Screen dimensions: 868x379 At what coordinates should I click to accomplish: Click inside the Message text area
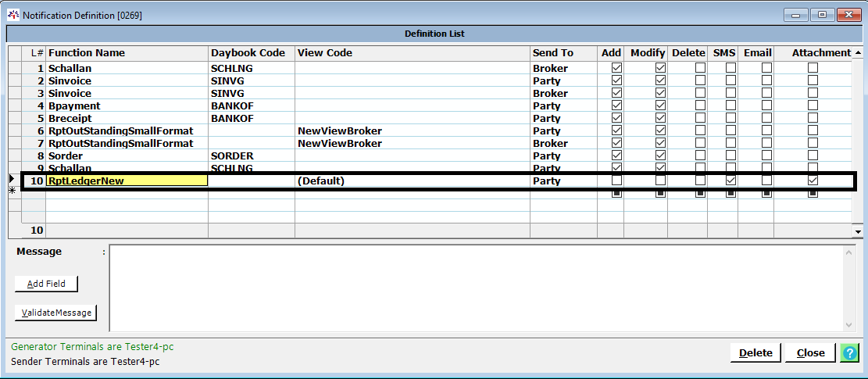click(x=477, y=287)
